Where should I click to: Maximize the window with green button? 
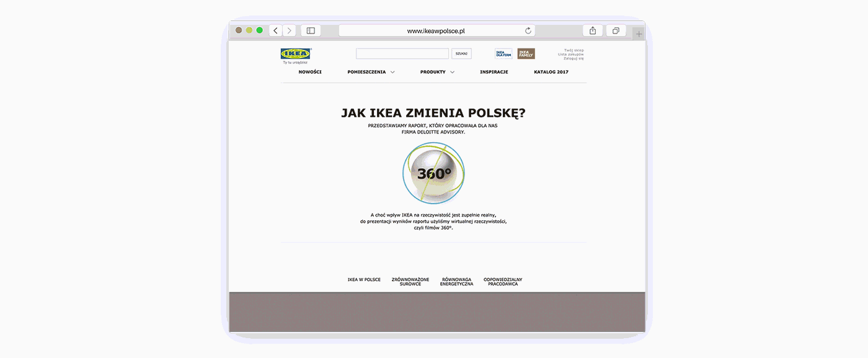pyautogui.click(x=260, y=30)
